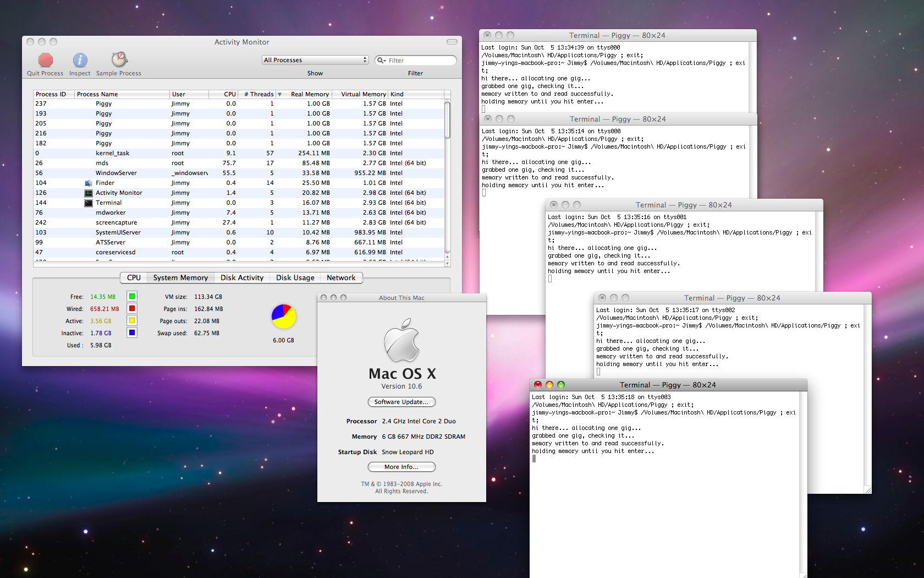Sort by Process Name column header

pos(122,94)
